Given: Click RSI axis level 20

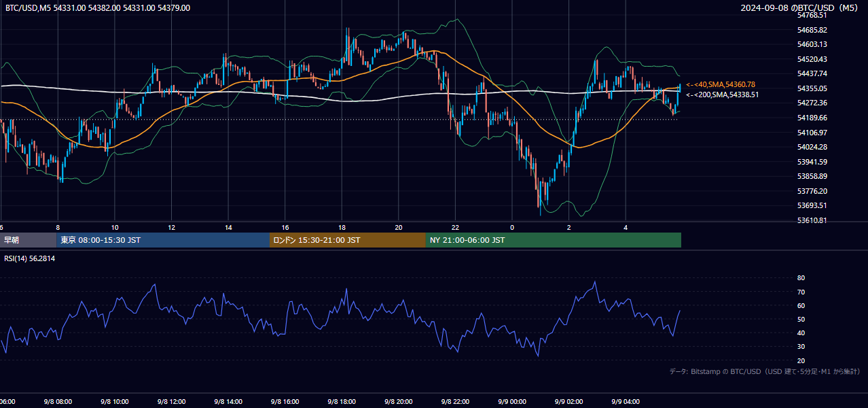Looking at the screenshot, I should (x=801, y=360).
